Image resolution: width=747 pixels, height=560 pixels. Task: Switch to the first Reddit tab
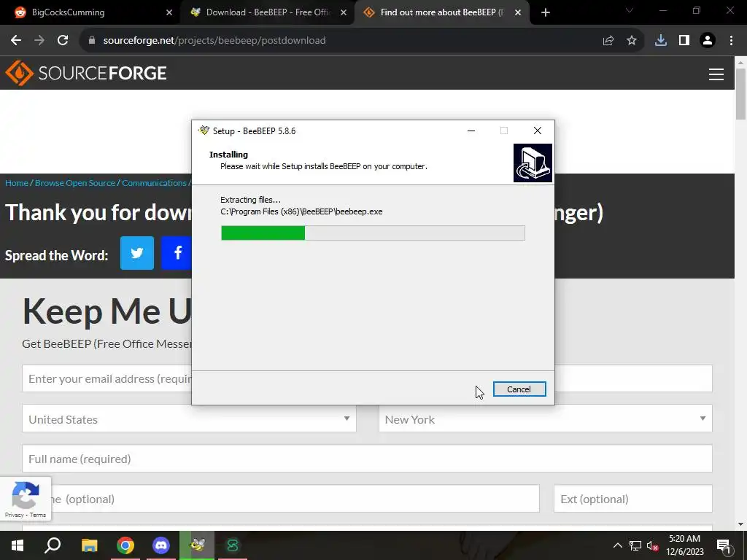click(x=90, y=12)
